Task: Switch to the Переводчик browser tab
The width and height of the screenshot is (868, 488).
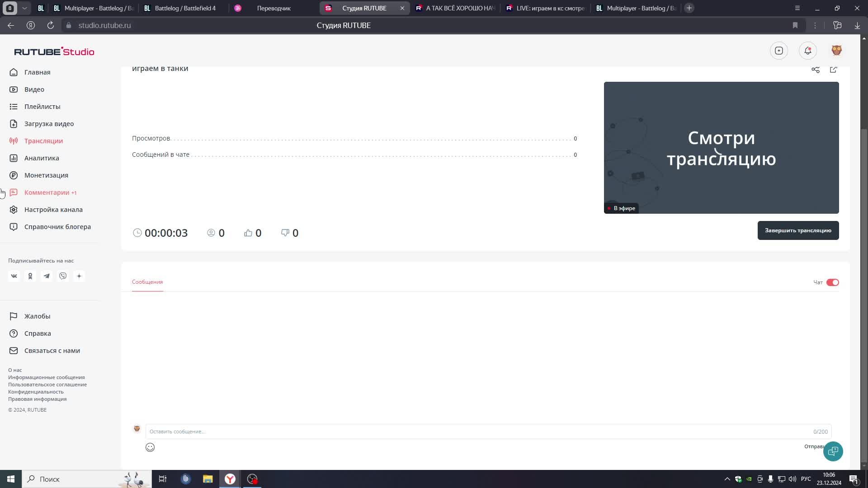Action: [x=273, y=8]
